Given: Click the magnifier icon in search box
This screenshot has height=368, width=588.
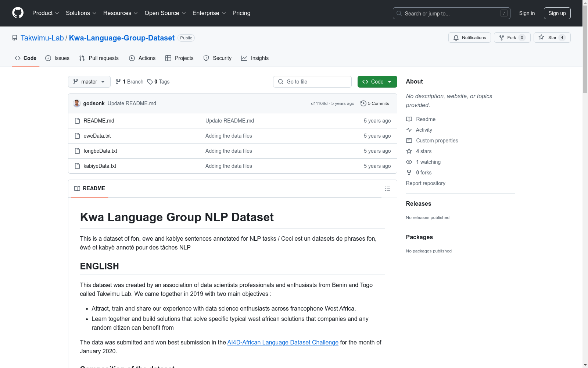Looking at the screenshot, I should [x=399, y=13].
